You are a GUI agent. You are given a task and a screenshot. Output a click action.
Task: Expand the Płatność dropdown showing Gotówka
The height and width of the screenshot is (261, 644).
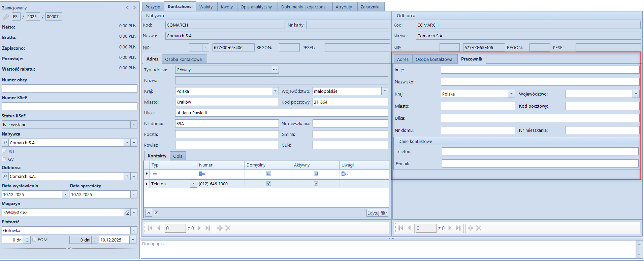(134, 230)
